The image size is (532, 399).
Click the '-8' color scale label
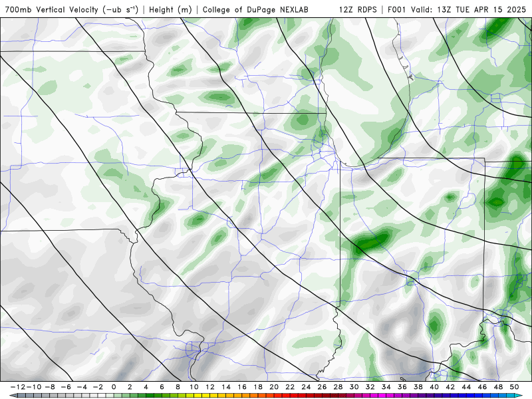tap(49, 387)
